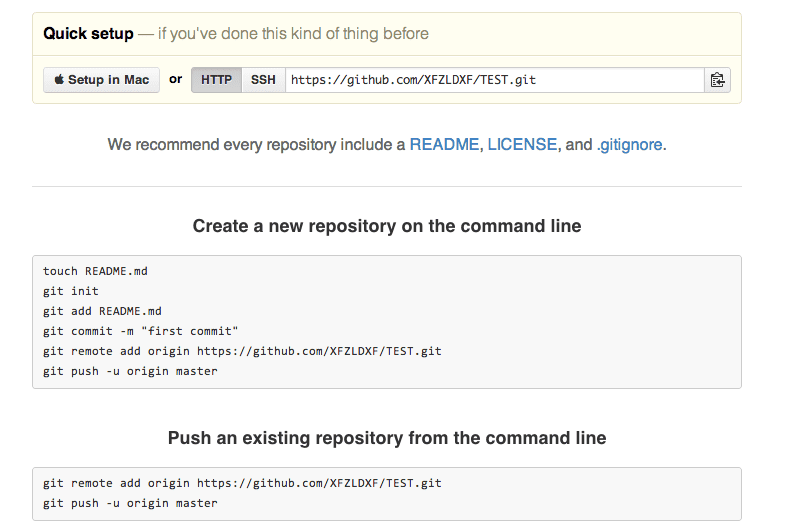
Task: Click the "git init" command line
Action: 71,291
